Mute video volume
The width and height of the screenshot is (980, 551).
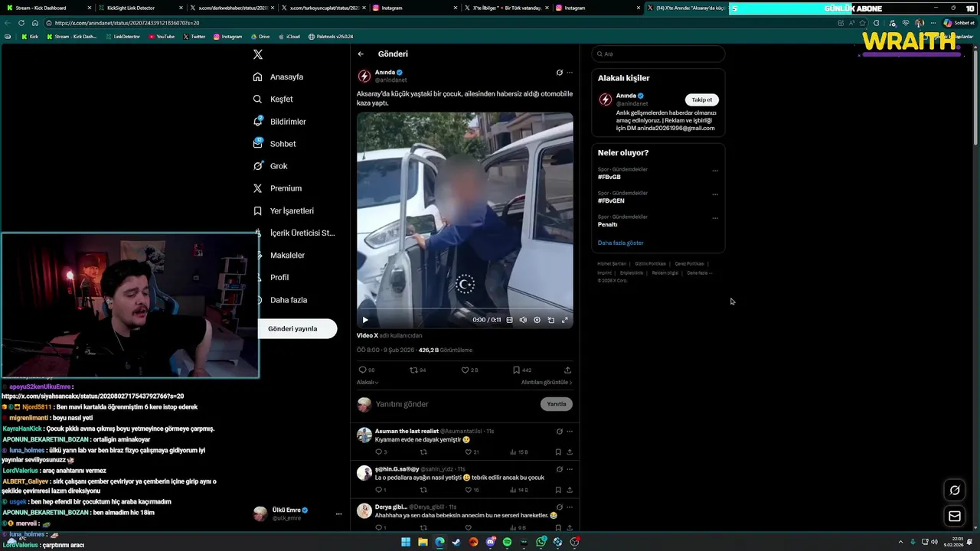[523, 320]
